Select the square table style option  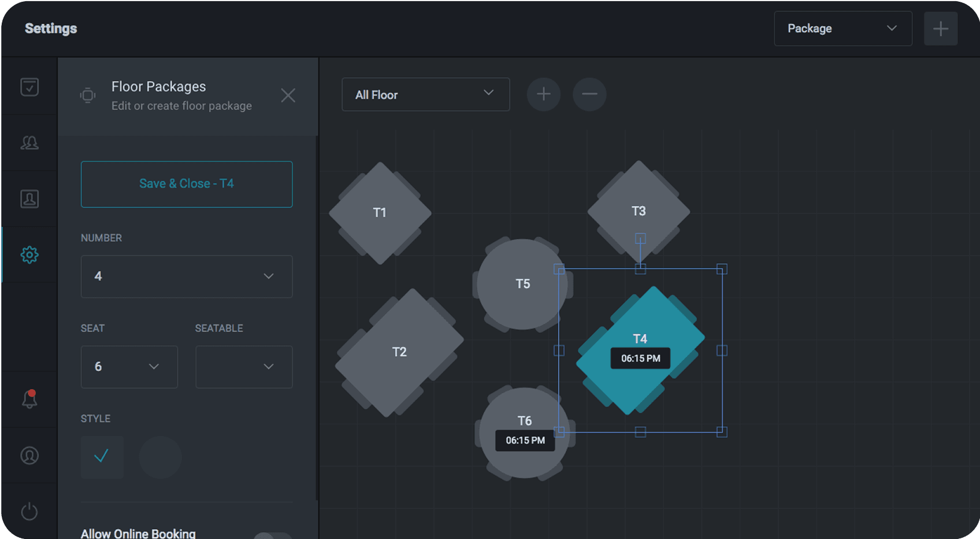tap(102, 457)
